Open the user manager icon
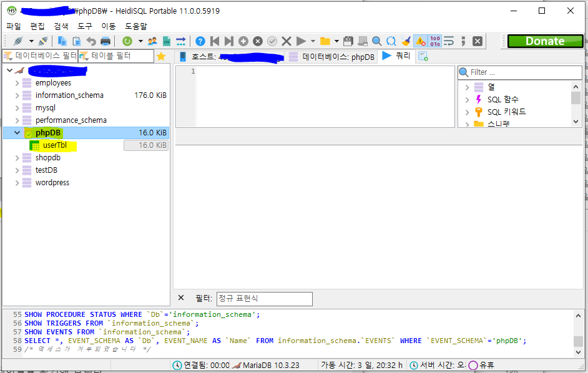The width and height of the screenshot is (588, 373). pyautogui.click(x=152, y=41)
